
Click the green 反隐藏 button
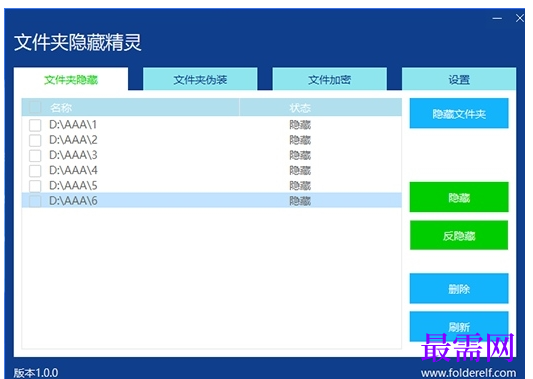coord(459,235)
